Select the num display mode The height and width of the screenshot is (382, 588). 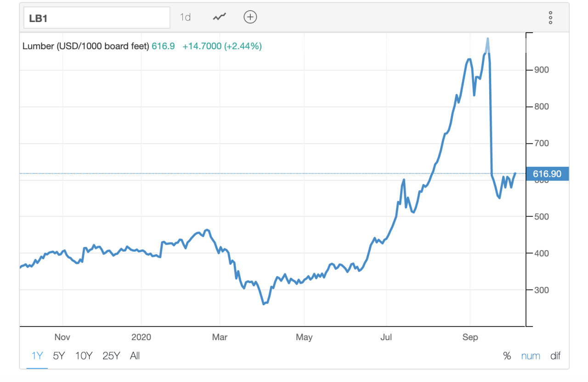tap(531, 356)
